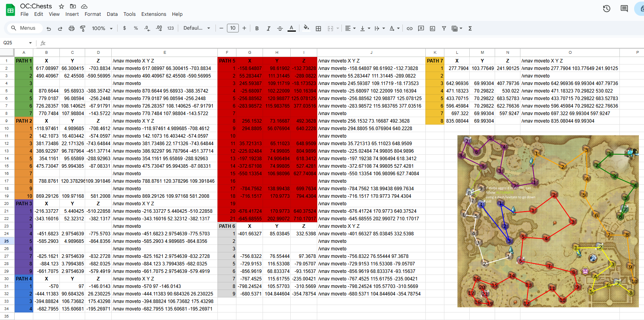Format as percent
Viewport: 644px width, 320px height.
[136, 28]
